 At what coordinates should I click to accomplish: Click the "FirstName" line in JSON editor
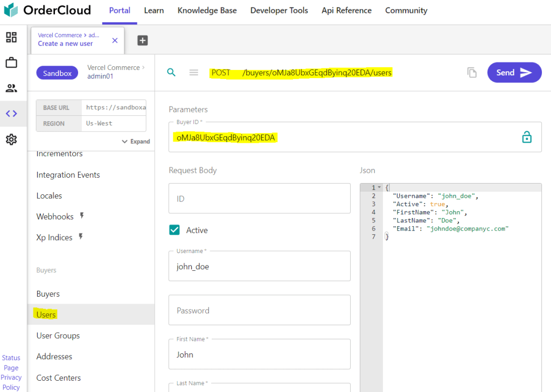pyautogui.click(x=430, y=212)
